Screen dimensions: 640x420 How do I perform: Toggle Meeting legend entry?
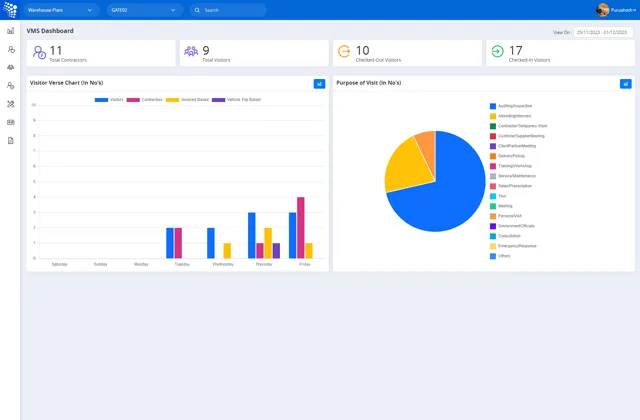[x=501, y=206]
